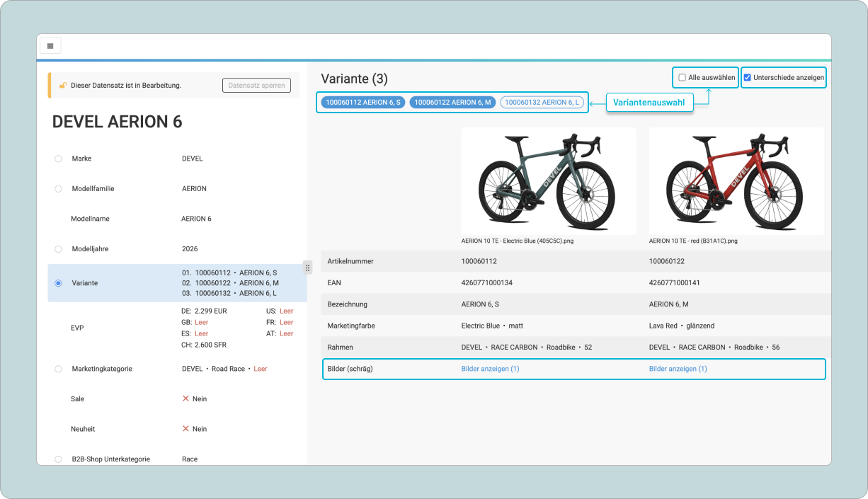
Task: Select the Variante radio button
Action: pos(58,283)
